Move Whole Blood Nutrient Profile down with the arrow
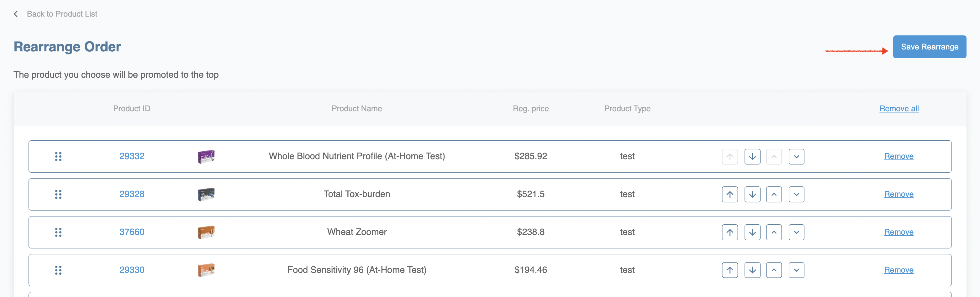980x297 pixels. pos(752,157)
